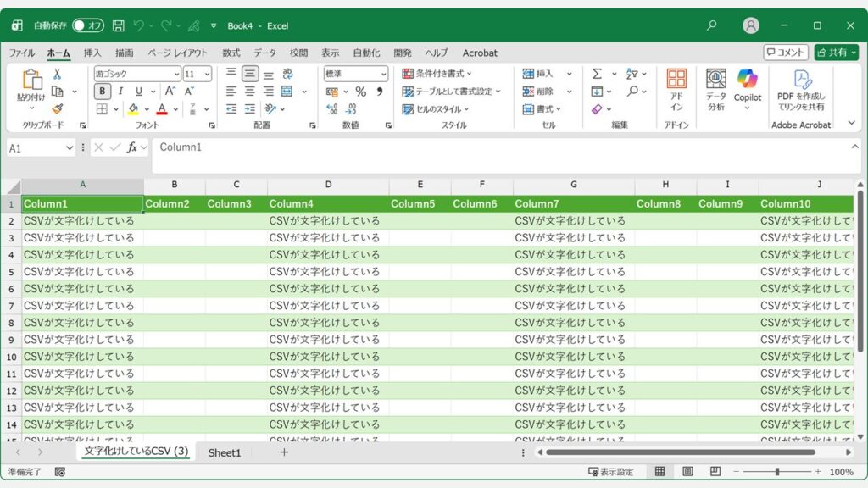Apply bold formatting to the selected cell
Viewport: 868px width, 488px height.
tap(103, 89)
